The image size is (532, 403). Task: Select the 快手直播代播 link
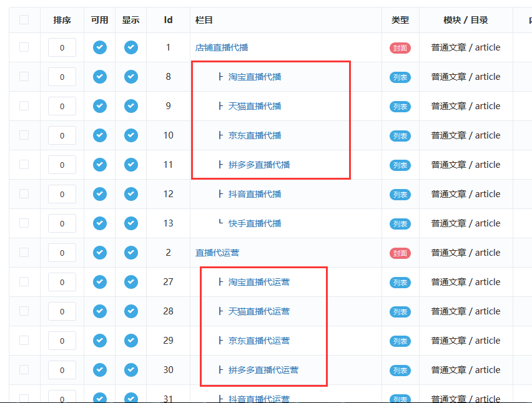tap(255, 223)
